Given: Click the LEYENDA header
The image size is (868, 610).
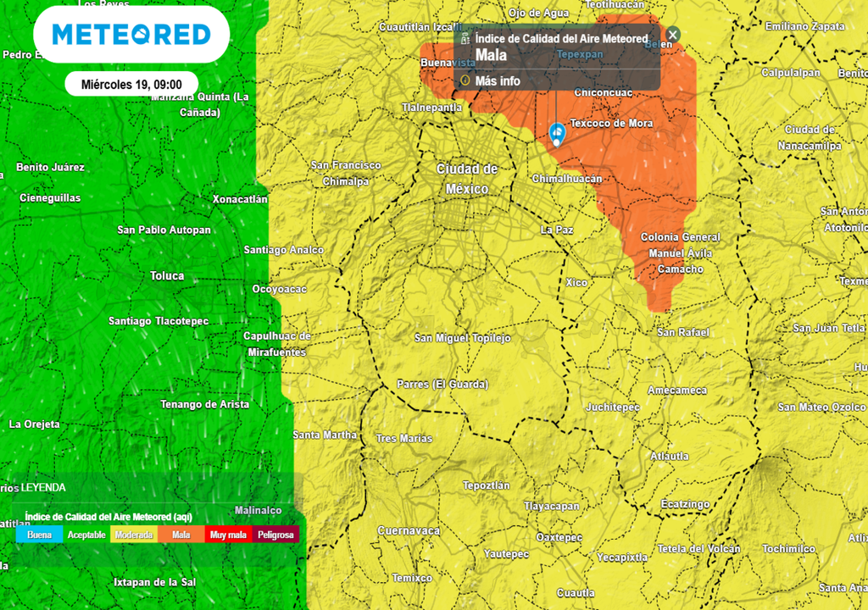Looking at the screenshot, I should coord(43,487).
